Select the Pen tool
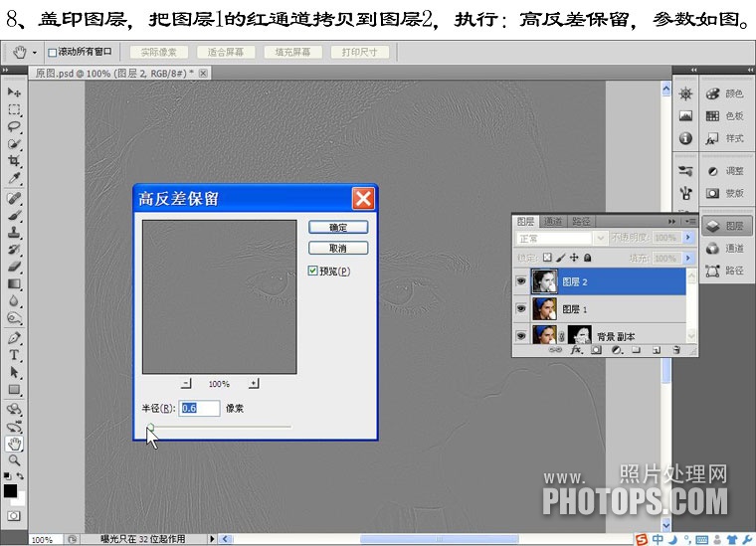Screen dimensions: 756x546 point(14,338)
